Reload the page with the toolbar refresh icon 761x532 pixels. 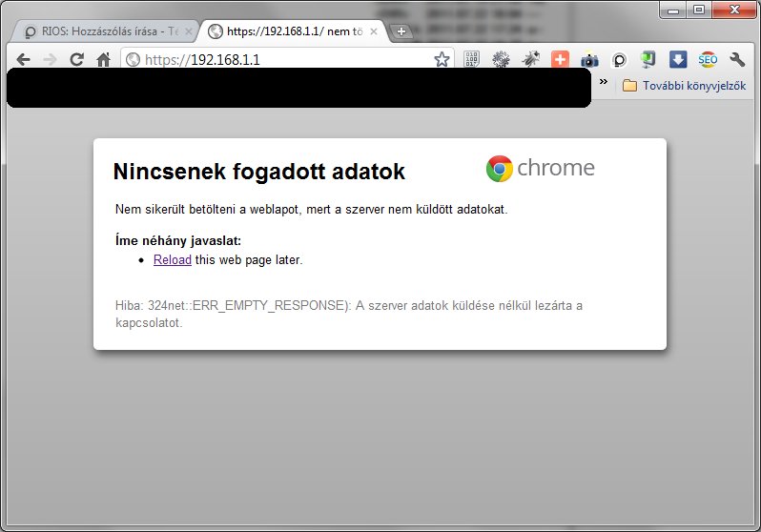[x=76, y=60]
